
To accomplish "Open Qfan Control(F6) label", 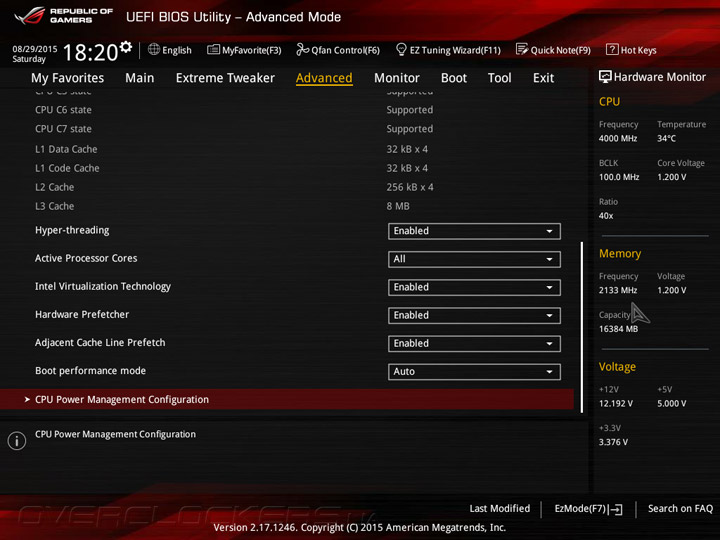I will (x=346, y=50).
